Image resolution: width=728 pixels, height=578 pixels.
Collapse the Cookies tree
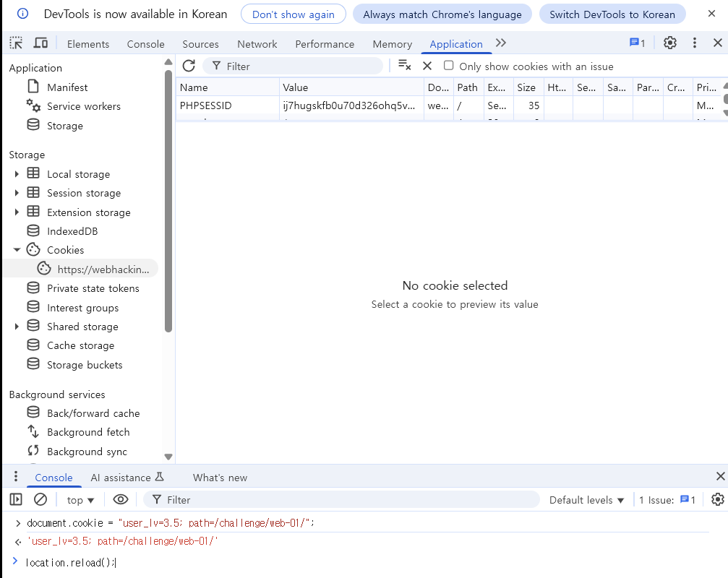pos(17,250)
